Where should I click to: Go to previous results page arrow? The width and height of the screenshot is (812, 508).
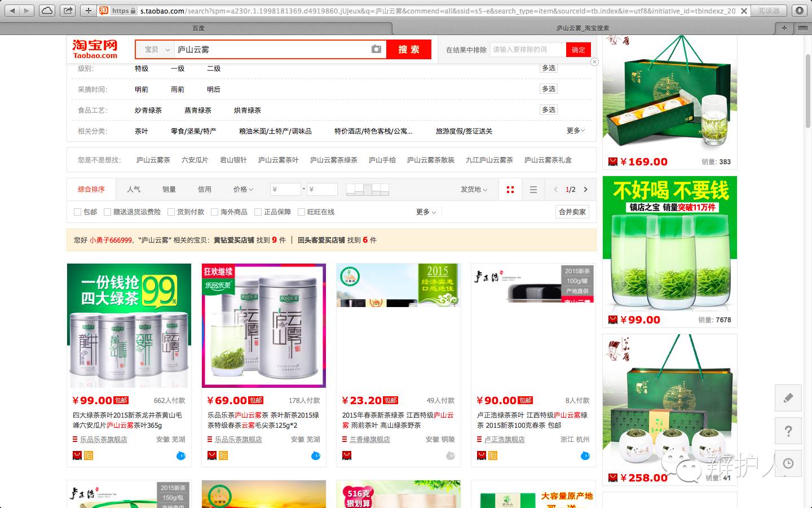pyautogui.click(x=555, y=190)
